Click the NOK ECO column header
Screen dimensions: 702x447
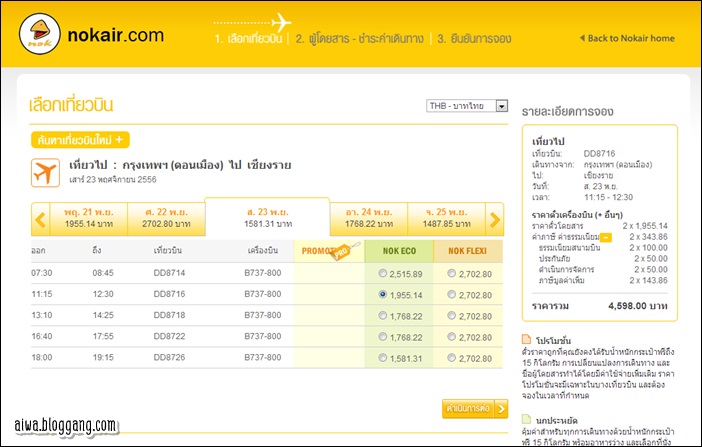[x=399, y=251]
